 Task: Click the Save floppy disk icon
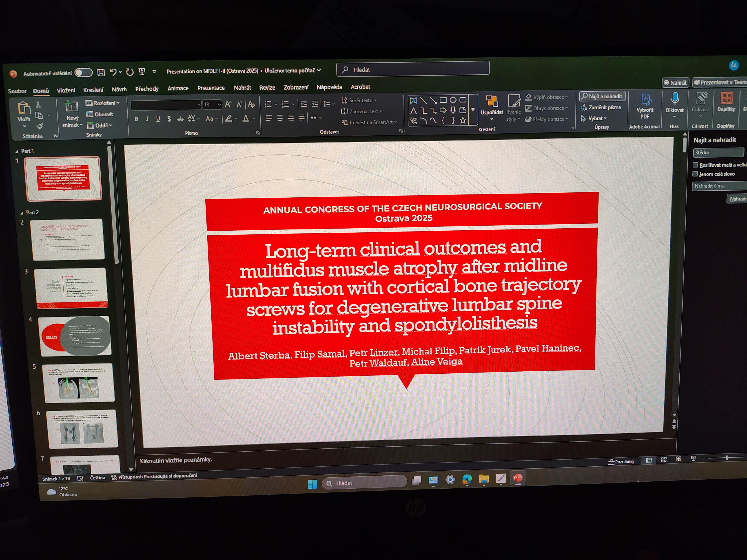101,72
